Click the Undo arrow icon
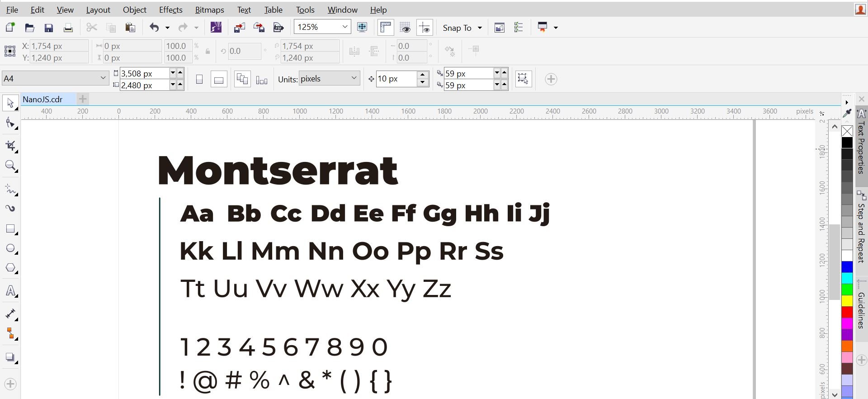Image resolution: width=868 pixels, height=399 pixels. tap(154, 28)
